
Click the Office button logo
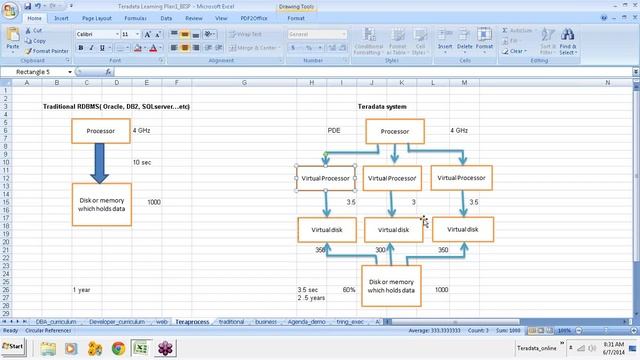click(x=9, y=10)
